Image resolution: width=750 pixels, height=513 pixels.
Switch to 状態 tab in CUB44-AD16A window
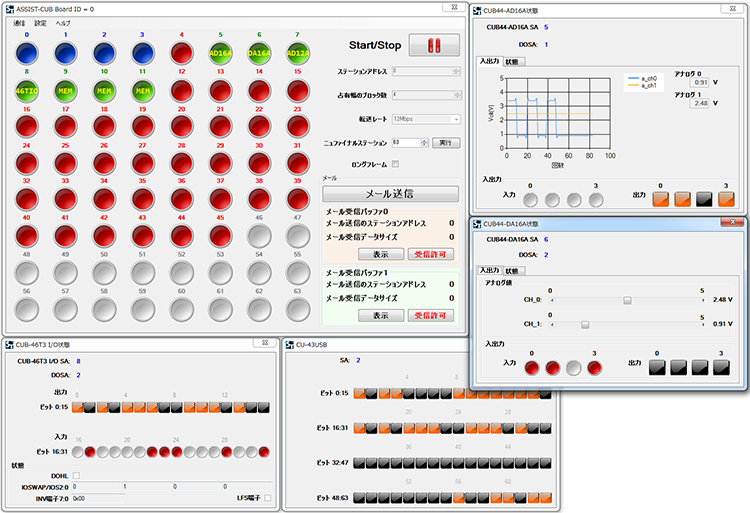click(x=512, y=62)
